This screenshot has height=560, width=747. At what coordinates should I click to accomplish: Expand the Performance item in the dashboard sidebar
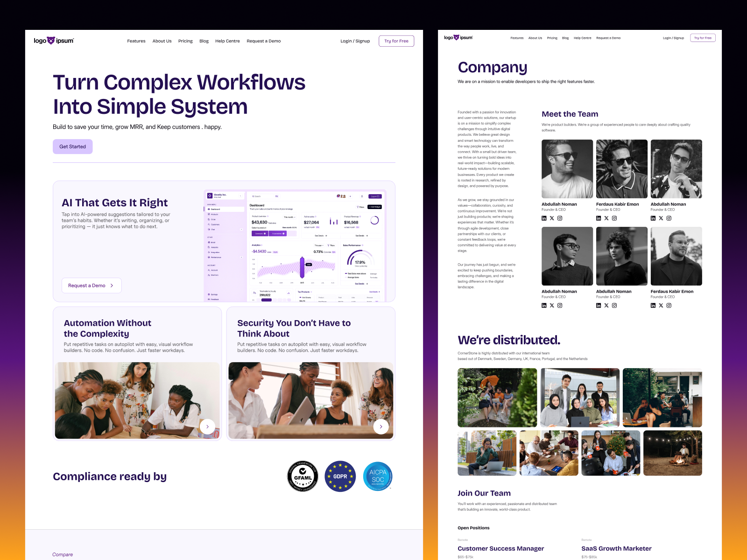click(241, 257)
